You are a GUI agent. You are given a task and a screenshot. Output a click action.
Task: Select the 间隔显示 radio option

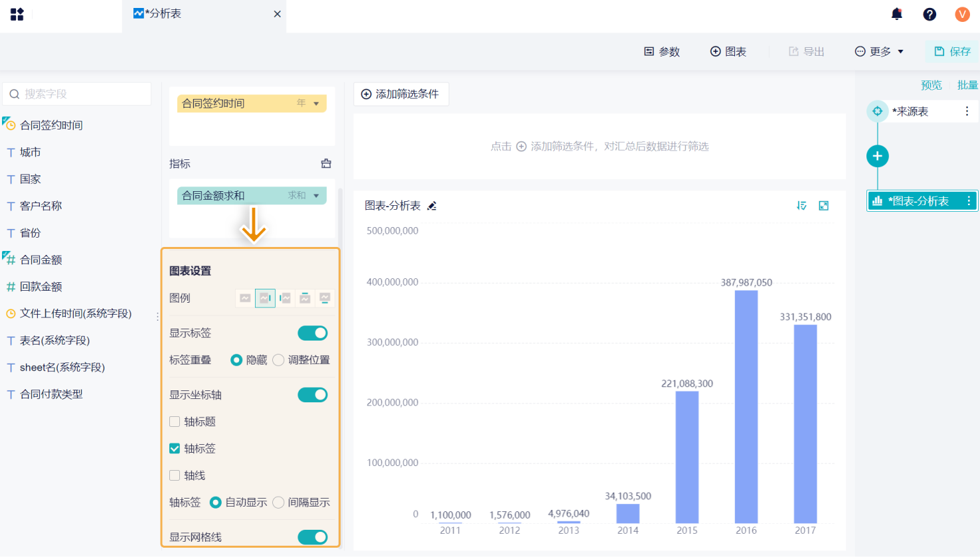(279, 503)
